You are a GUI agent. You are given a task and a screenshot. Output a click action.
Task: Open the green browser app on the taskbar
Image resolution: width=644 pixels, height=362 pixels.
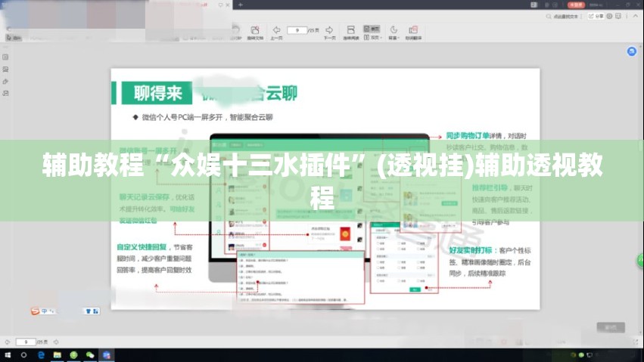point(73,355)
